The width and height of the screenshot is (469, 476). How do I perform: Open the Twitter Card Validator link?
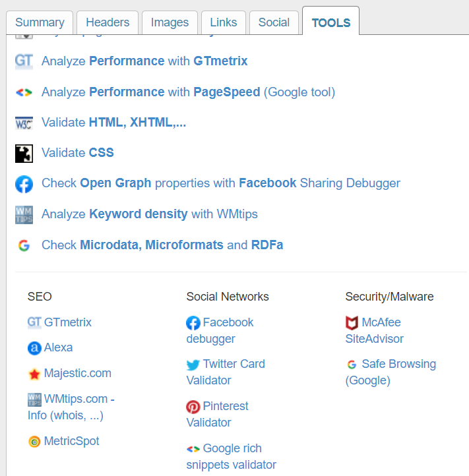coord(226,372)
